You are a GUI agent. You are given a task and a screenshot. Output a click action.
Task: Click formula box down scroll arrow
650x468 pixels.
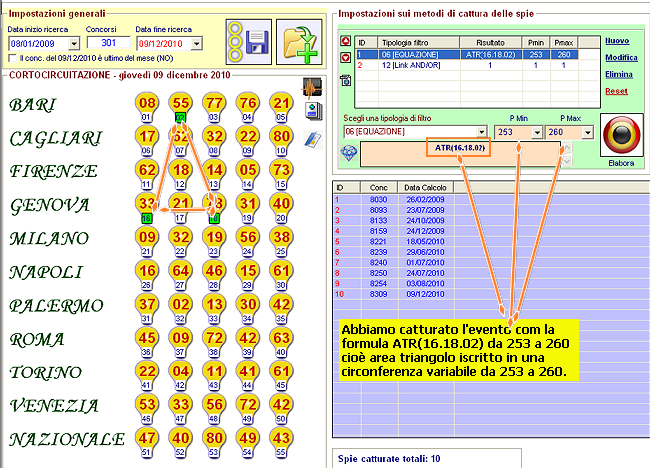(567, 161)
